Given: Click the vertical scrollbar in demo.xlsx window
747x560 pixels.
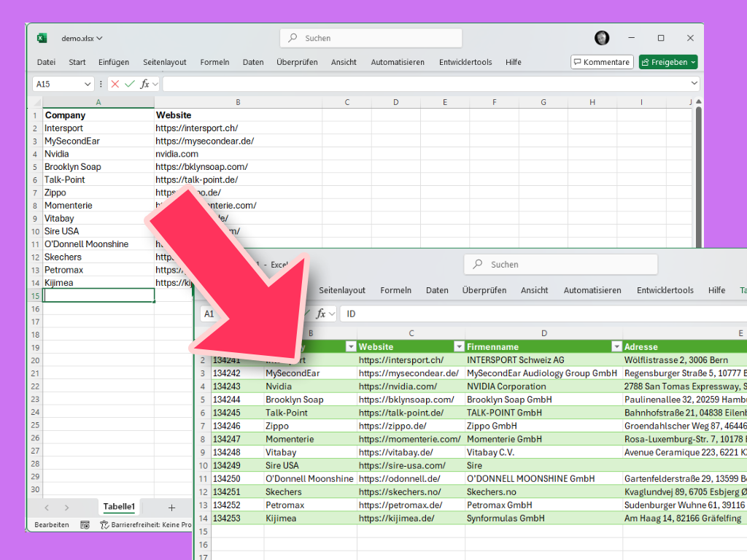Looking at the screenshot, I should pyautogui.click(x=698, y=176).
